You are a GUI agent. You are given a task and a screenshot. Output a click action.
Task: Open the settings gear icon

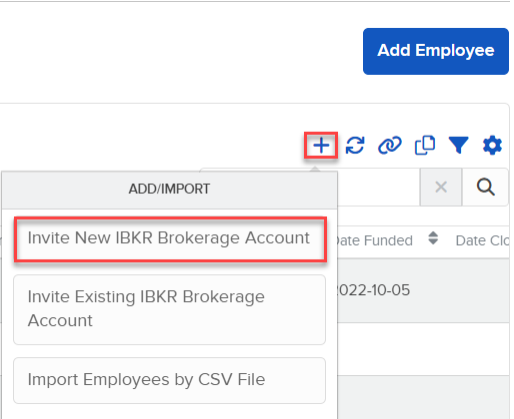pyautogui.click(x=492, y=145)
